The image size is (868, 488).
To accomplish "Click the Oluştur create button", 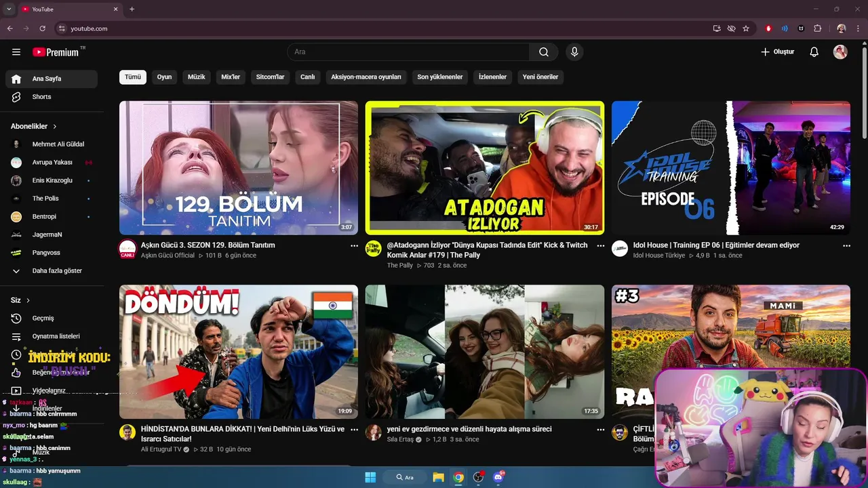I will click(777, 52).
